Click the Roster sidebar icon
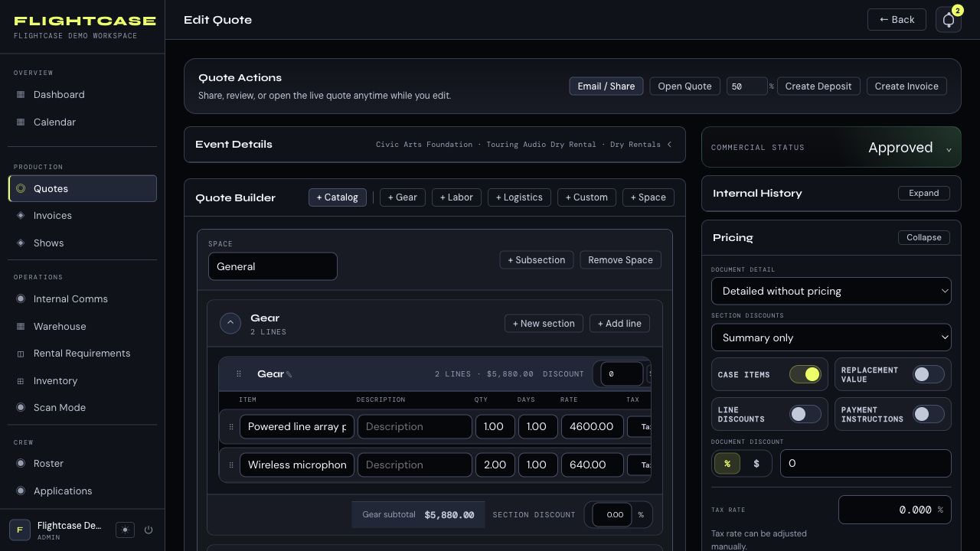The image size is (980, 551). coord(21,464)
